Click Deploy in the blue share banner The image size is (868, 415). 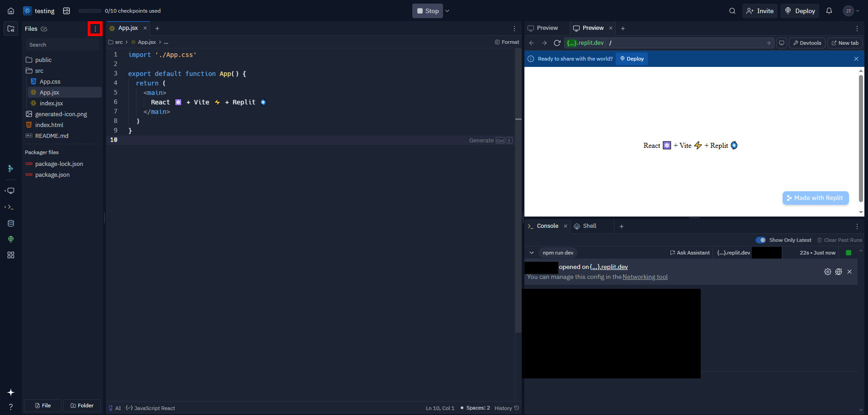pos(632,59)
